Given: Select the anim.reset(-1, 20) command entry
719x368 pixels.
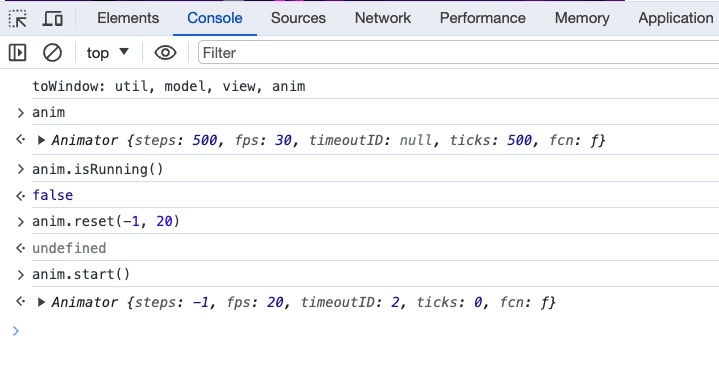Looking at the screenshot, I should [x=106, y=221].
